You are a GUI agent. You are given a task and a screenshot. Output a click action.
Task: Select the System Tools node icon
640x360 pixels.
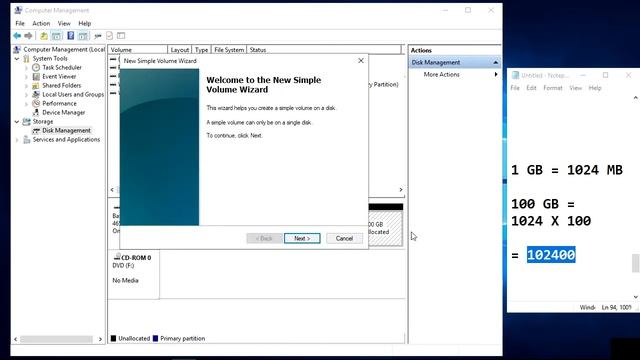[x=26, y=58]
